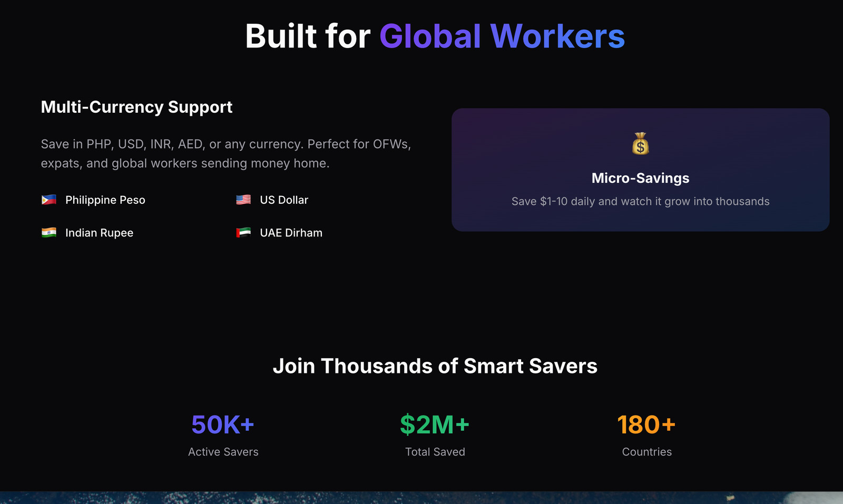
Task: Click the 'Join Thousands of Smart Savers' heading
Action: point(435,366)
